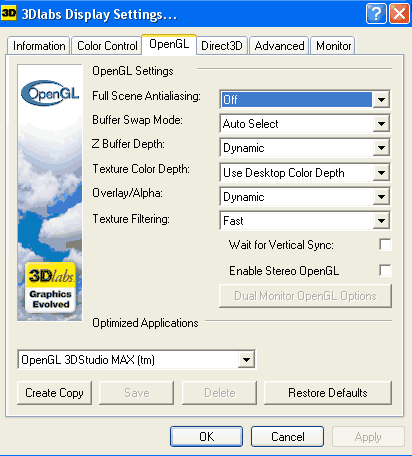The width and height of the screenshot is (412, 456).
Task: Open the Advanced tab
Action: [x=279, y=46]
